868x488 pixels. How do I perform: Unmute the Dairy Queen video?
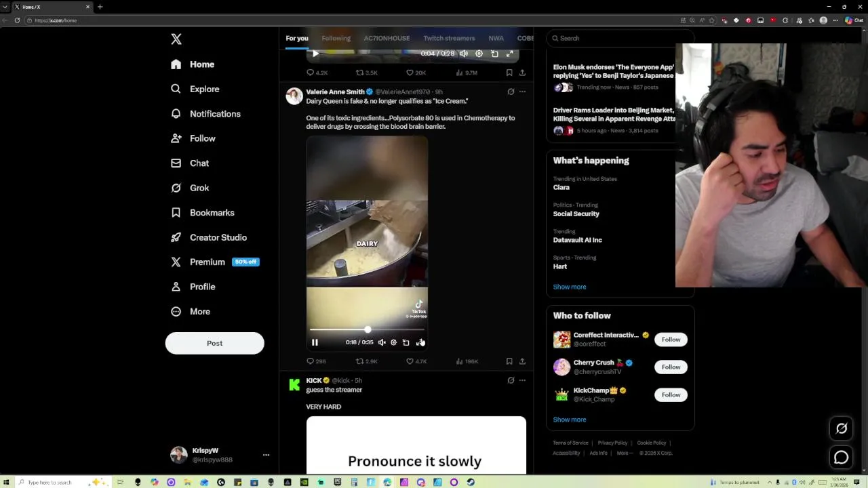382,342
